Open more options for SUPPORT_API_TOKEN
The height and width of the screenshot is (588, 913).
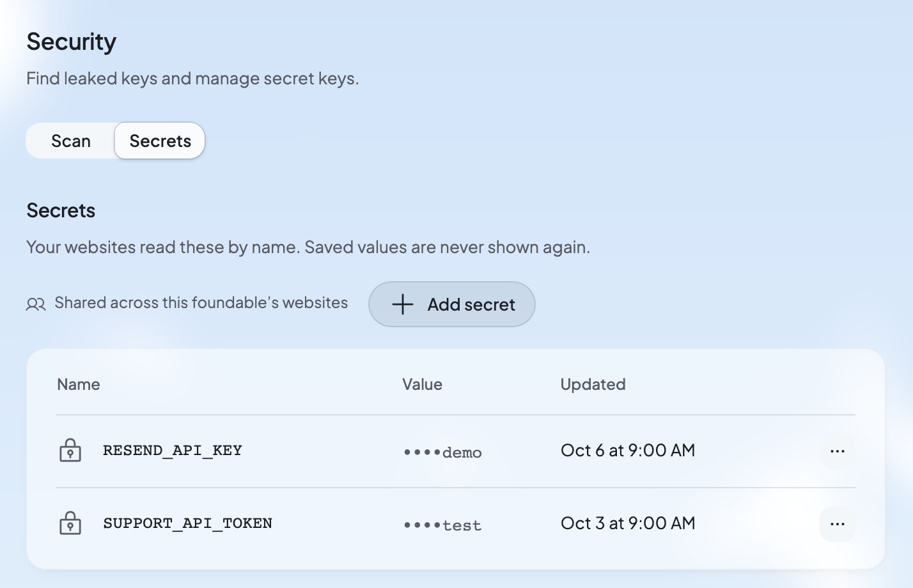(837, 524)
